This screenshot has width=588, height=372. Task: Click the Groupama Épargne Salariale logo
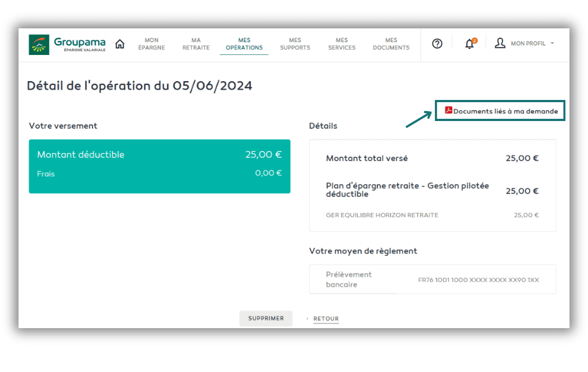[x=67, y=44]
